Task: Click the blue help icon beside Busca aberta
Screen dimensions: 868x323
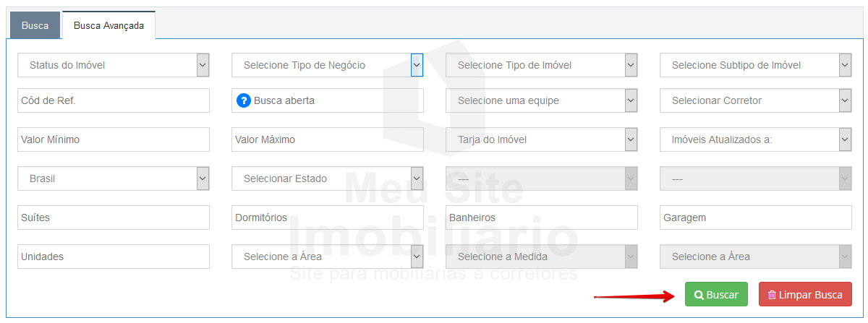Action: (x=244, y=100)
